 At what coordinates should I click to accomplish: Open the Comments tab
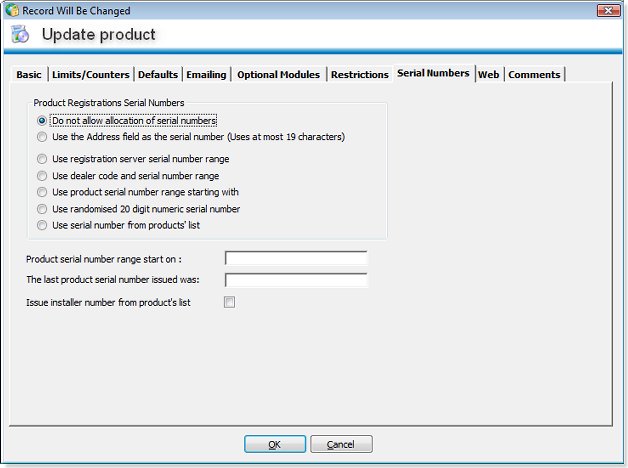click(x=534, y=75)
